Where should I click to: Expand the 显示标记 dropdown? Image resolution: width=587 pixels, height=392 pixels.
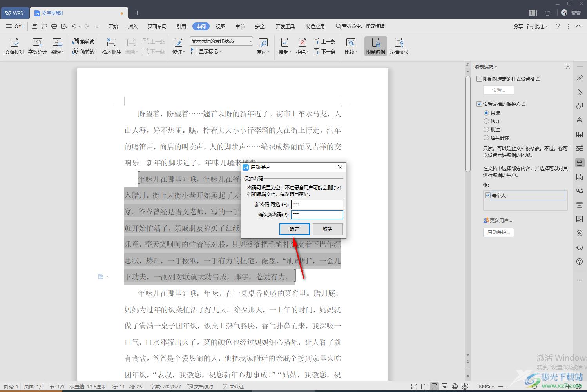207,51
